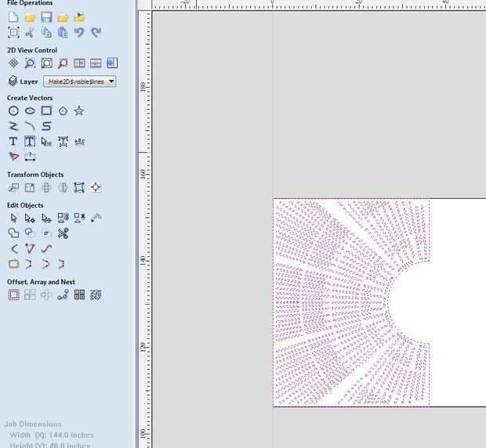Select the Draw Arc tool
This screenshot has width=486, height=448.
tap(30, 126)
